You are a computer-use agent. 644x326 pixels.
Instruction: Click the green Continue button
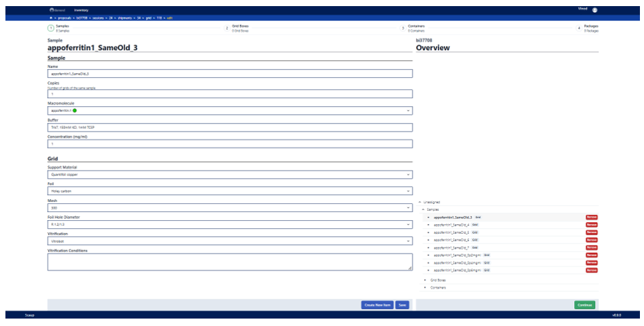(584, 305)
